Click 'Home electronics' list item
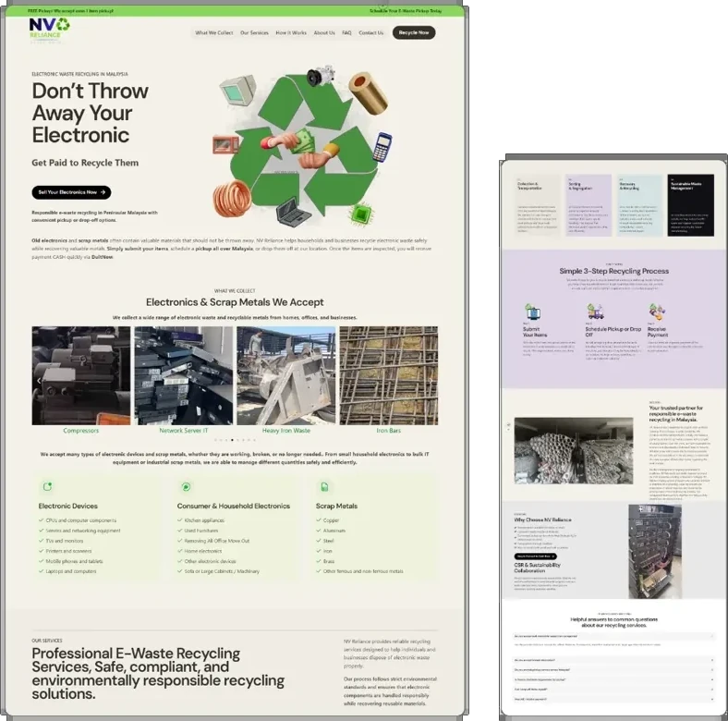728x721 pixels. pyautogui.click(x=203, y=551)
